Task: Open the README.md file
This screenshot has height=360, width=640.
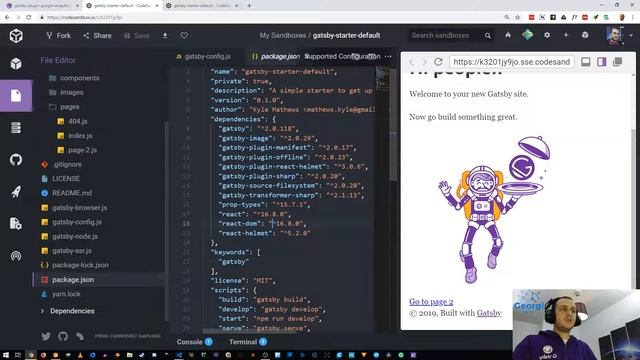Action: tap(67, 193)
